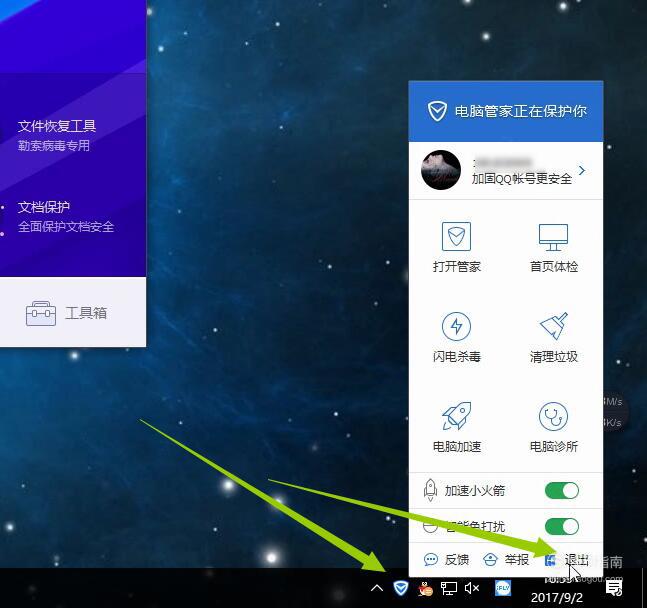Click 电脑管家 shield tray icon
Image resolution: width=647 pixels, height=608 pixels.
point(400,588)
